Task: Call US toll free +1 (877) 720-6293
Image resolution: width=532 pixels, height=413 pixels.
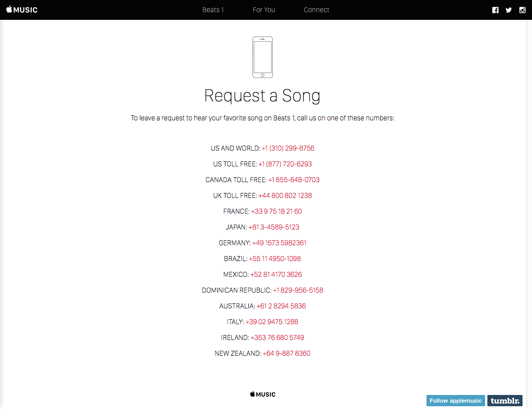Action: [285, 164]
